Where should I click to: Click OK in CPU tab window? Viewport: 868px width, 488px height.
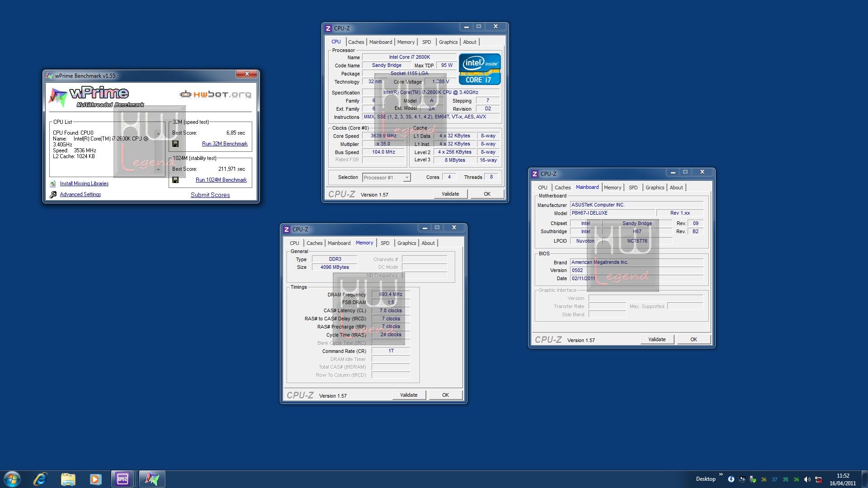[487, 194]
